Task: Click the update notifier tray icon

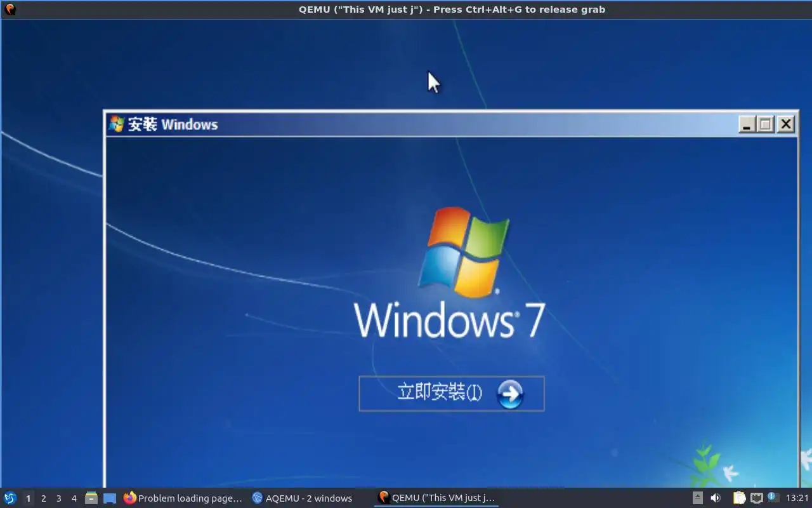Action: coord(773,497)
